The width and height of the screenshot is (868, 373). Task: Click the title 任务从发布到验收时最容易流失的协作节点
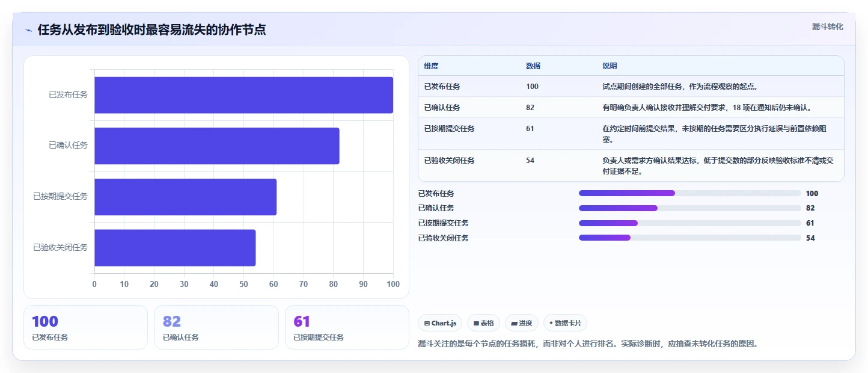151,30
